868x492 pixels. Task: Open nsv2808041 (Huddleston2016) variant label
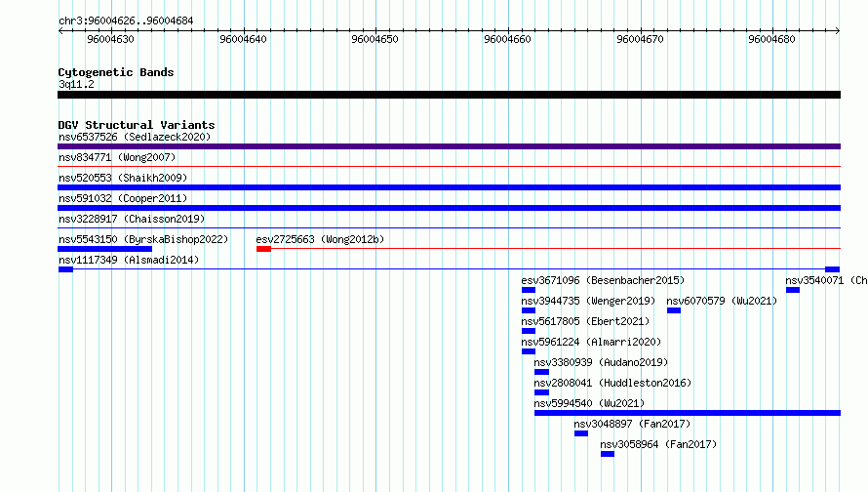[x=612, y=383]
